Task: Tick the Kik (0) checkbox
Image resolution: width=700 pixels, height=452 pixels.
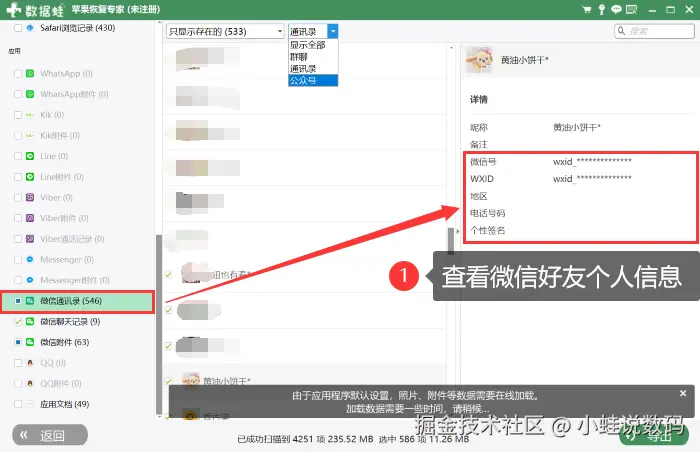Action: [x=18, y=115]
